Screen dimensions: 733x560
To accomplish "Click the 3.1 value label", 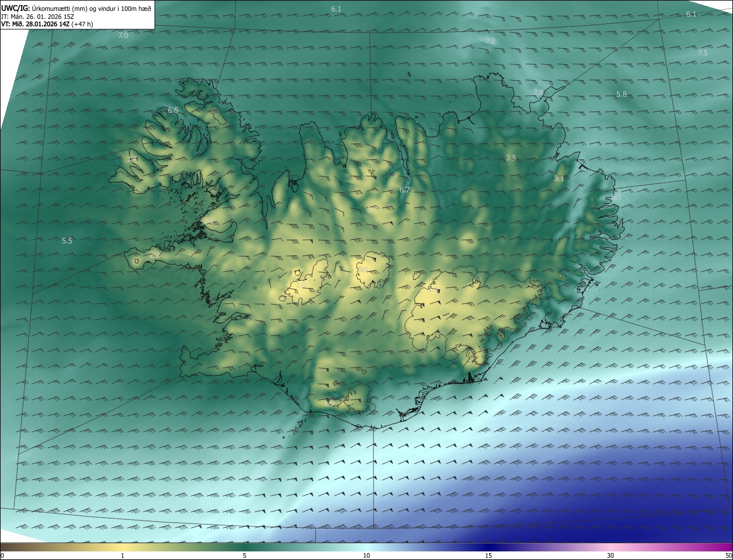I will (559, 179).
